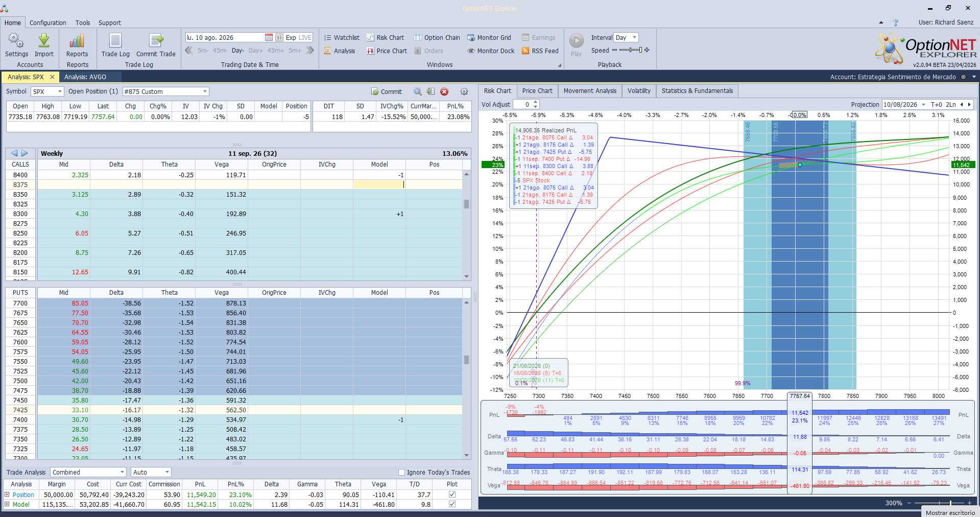Open the Home ribbon tab
The height and width of the screenshot is (517, 980).
(13, 22)
